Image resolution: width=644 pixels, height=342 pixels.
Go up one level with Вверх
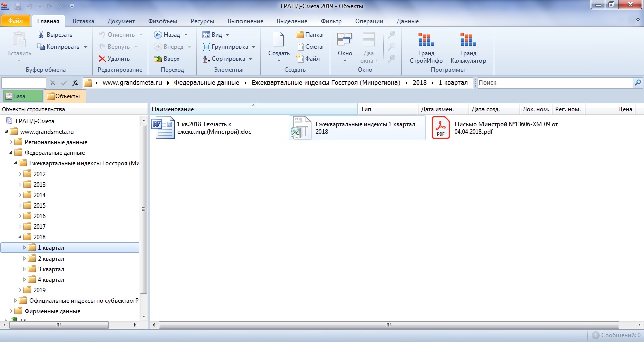[x=167, y=59]
